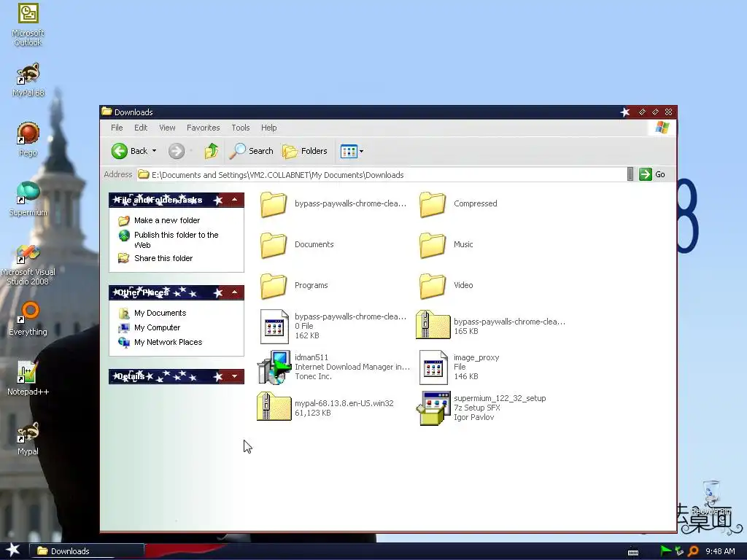Select the Mypal desktop shortcut
Viewport: 747px width, 560px height.
(28, 438)
